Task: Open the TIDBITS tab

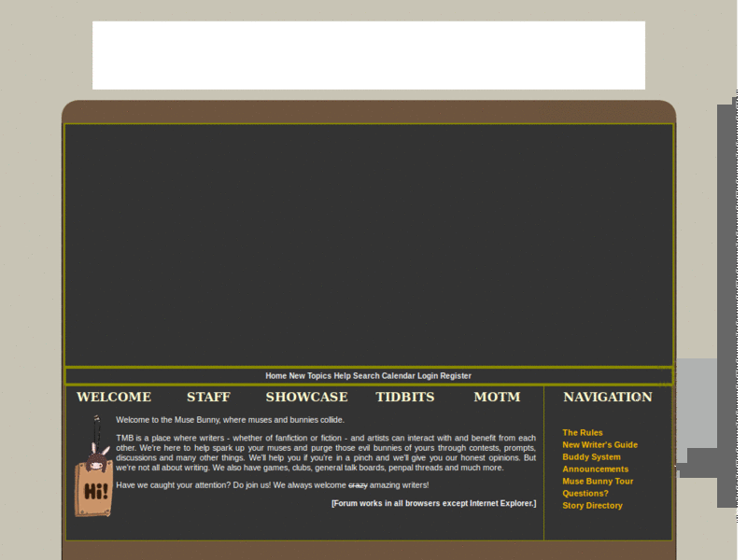Action: tap(405, 397)
